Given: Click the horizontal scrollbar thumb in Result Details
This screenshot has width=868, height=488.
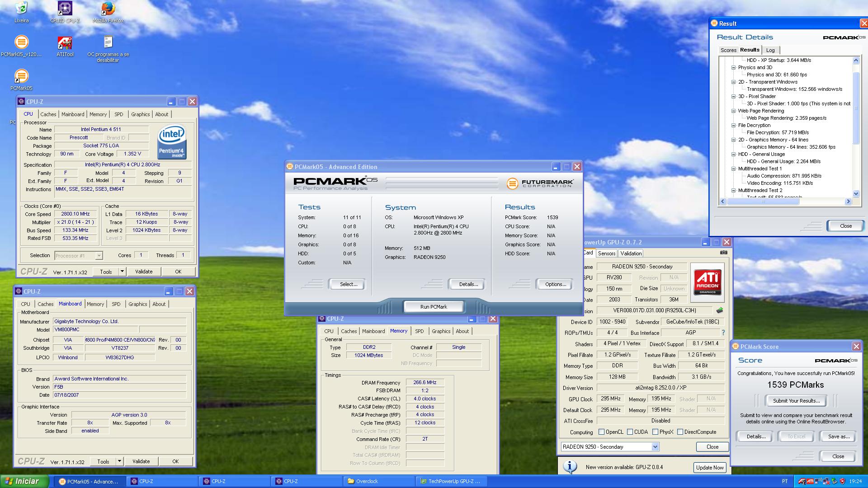Looking at the screenshot, I should [x=763, y=202].
